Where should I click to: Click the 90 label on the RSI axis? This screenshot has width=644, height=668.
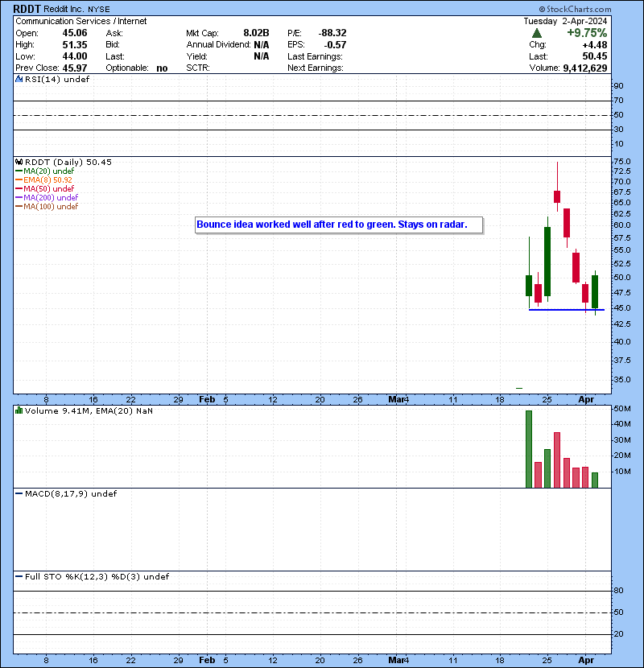coord(618,86)
